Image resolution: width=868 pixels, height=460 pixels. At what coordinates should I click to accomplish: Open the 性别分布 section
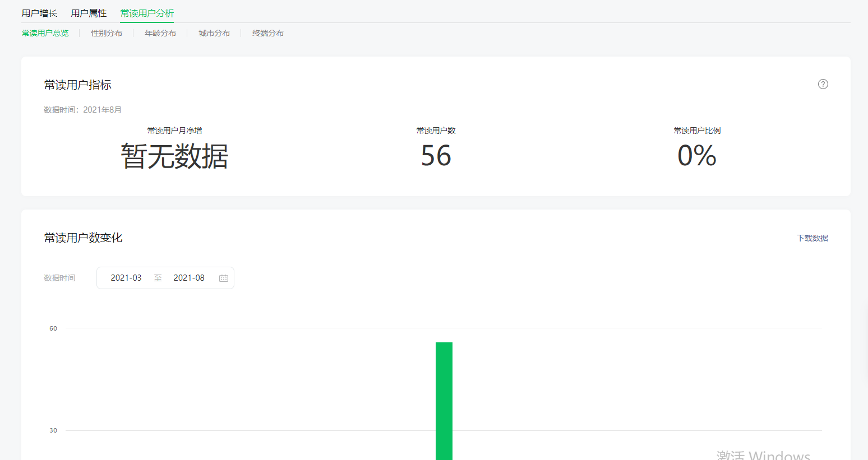coord(107,33)
